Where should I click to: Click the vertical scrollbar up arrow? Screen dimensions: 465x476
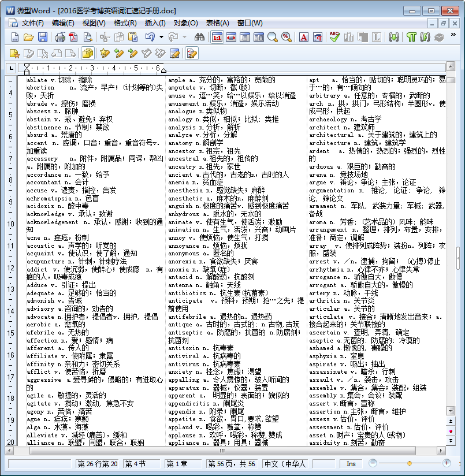click(x=451, y=66)
